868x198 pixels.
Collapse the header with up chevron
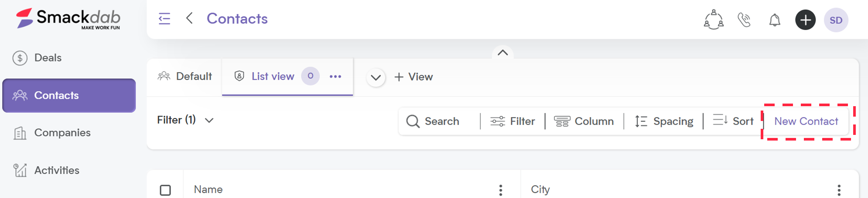[503, 53]
